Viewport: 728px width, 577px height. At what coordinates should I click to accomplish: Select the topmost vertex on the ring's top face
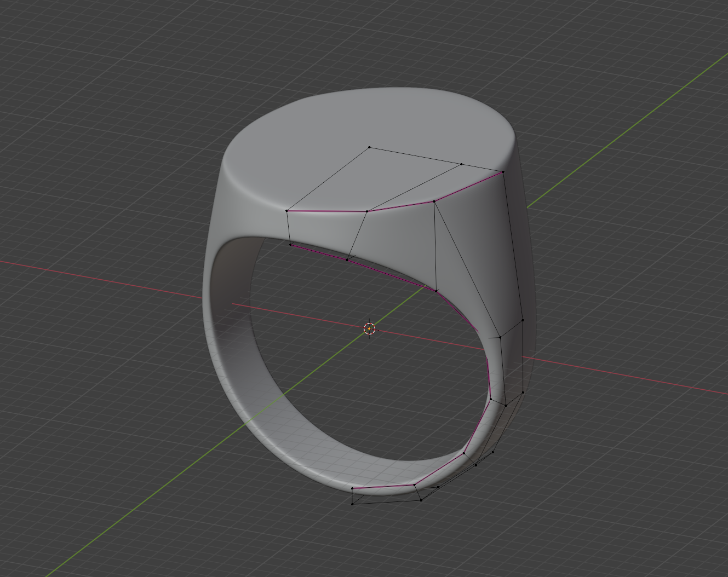click(369, 147)
